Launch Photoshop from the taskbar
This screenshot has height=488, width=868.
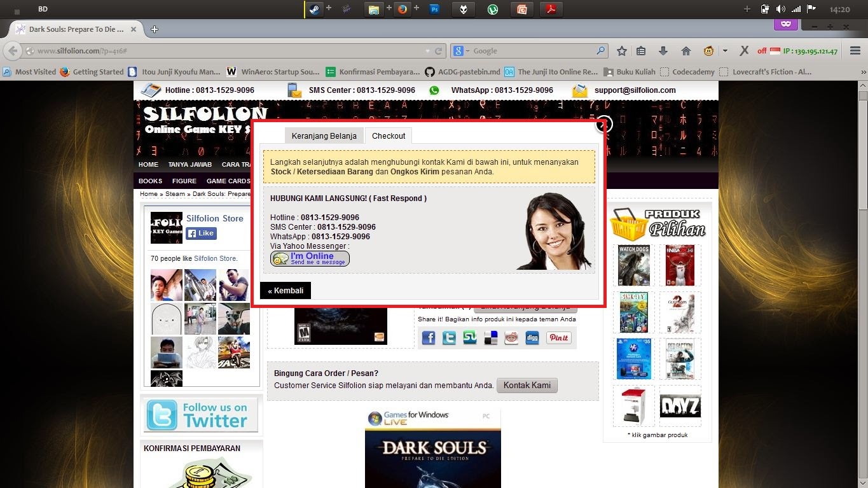[435, 9]
